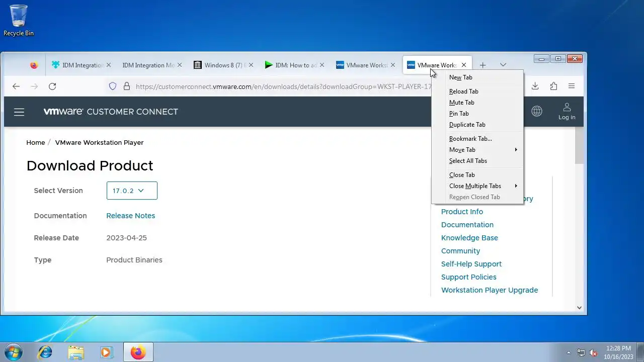Open the Documentation sidebar link
Viewport: 644px width, 362px height.
467,225
